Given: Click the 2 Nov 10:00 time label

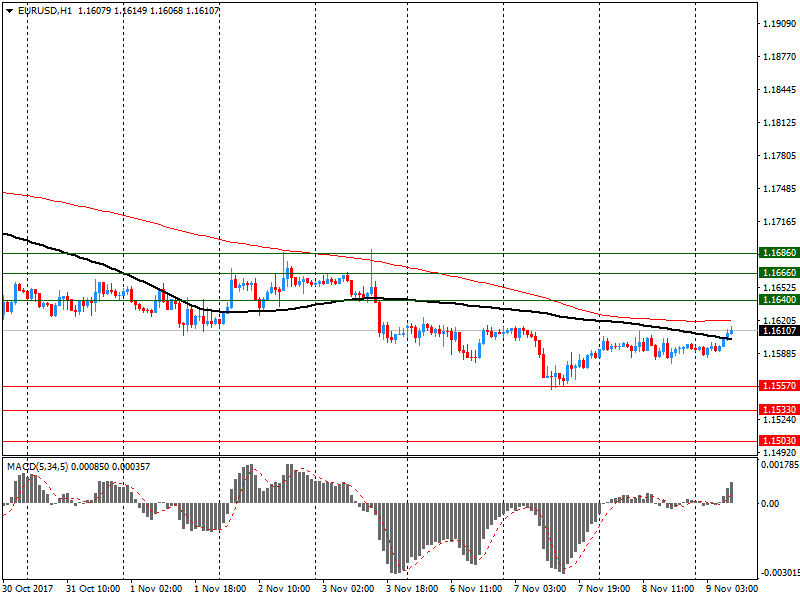Looking at the screenshot, I should point(284,589).
